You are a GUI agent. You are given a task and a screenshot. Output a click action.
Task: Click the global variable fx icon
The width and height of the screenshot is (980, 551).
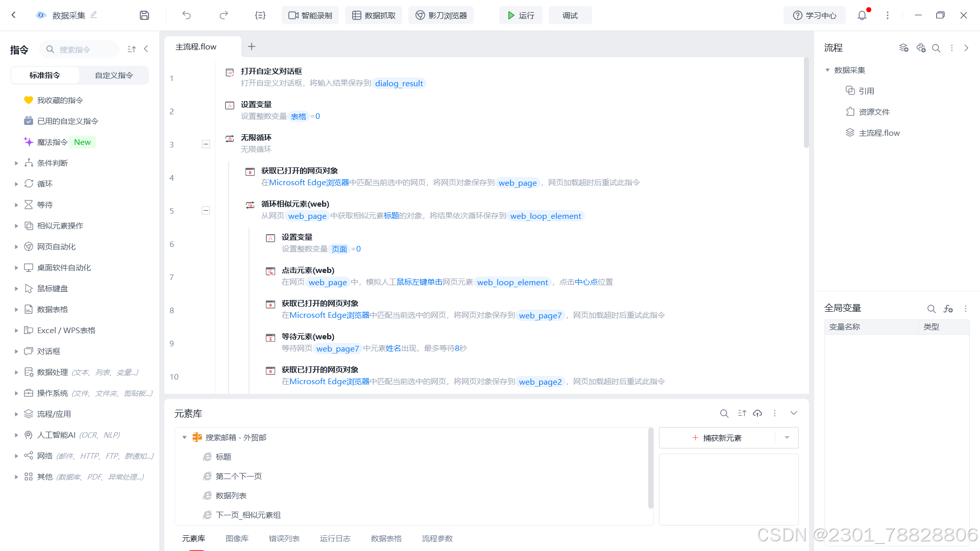tap(948, 309)
